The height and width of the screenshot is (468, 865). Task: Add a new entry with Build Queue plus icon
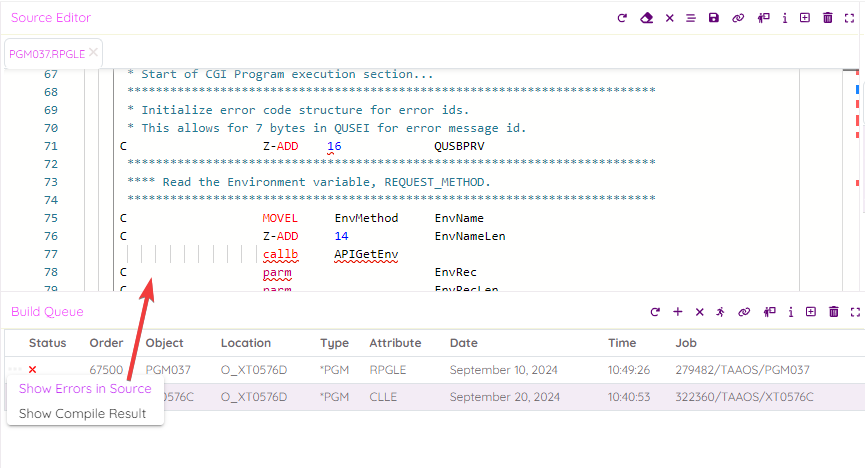tap(678, 312)
